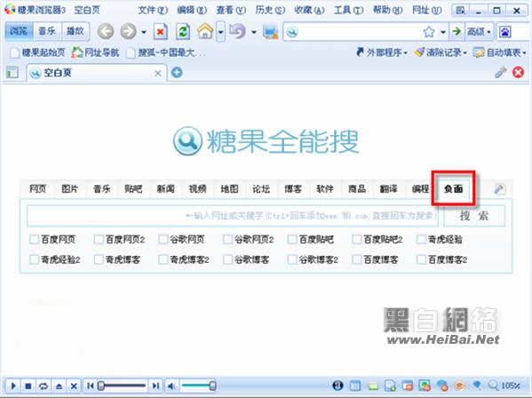Open dropdown arrow next to undo icon
This screenshot has height=398, width=532.
254,32
